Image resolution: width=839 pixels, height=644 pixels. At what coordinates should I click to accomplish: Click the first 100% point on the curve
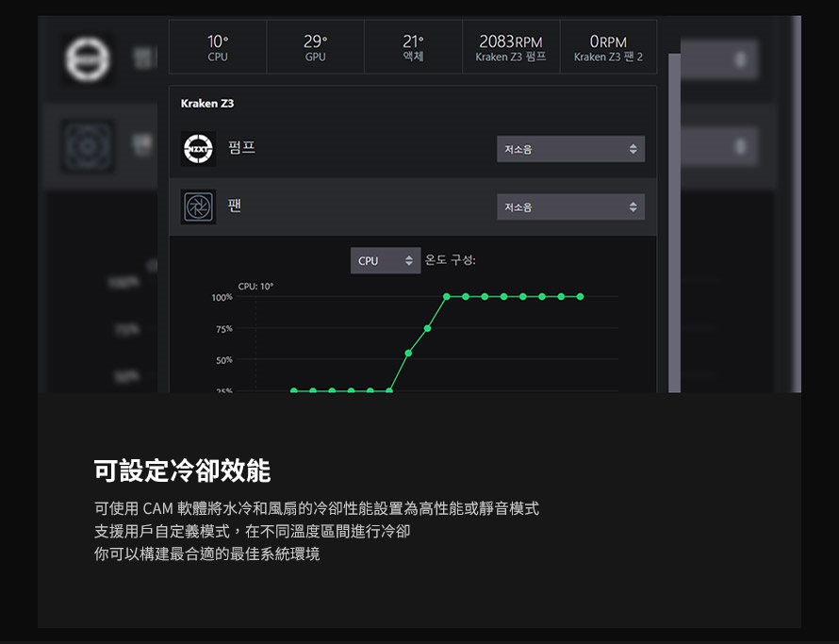(x=446, y=296)
